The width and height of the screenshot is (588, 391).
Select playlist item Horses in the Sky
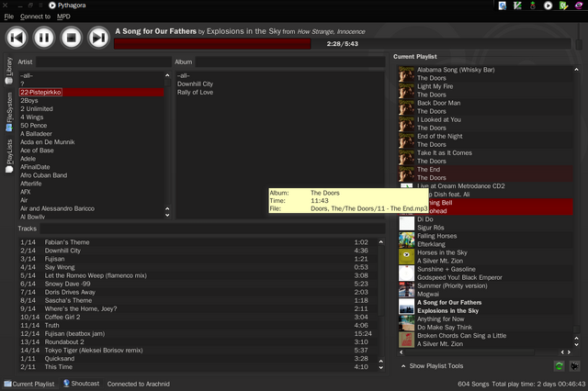pos(485,257)
